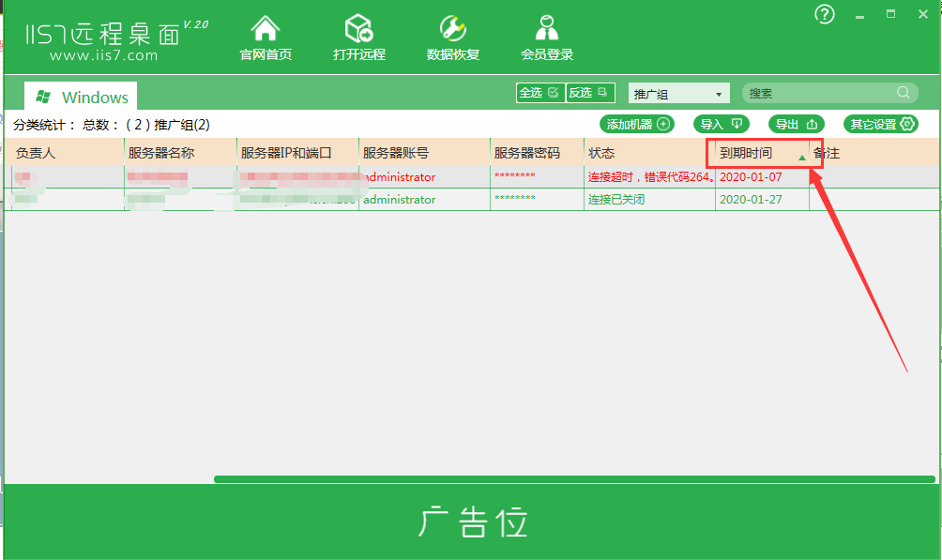The image size is (942, 560).
Task: Open 其它设置 settings menu
Action: [x=880, y=124]
